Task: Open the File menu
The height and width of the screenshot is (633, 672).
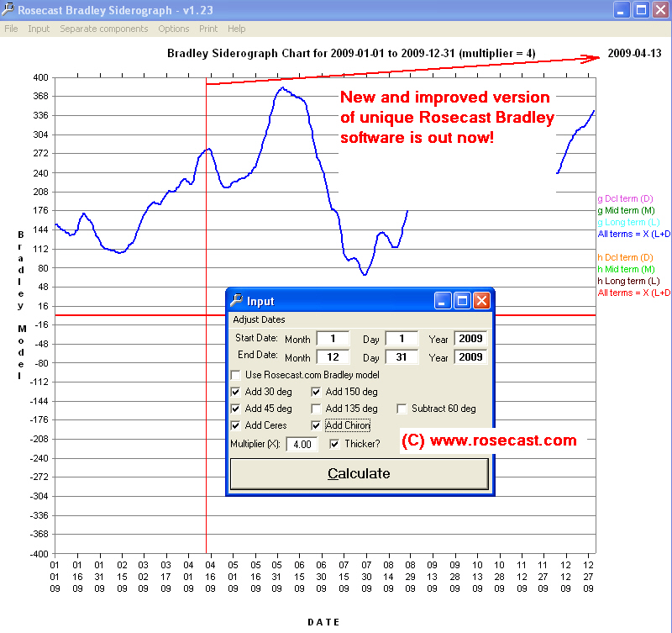Action: click(x=11, y=29)
